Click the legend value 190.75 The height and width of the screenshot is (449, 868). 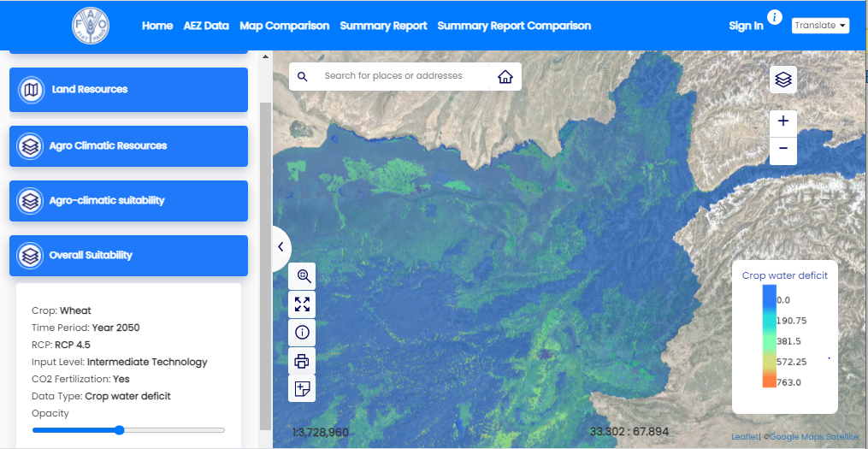(793, 321)
